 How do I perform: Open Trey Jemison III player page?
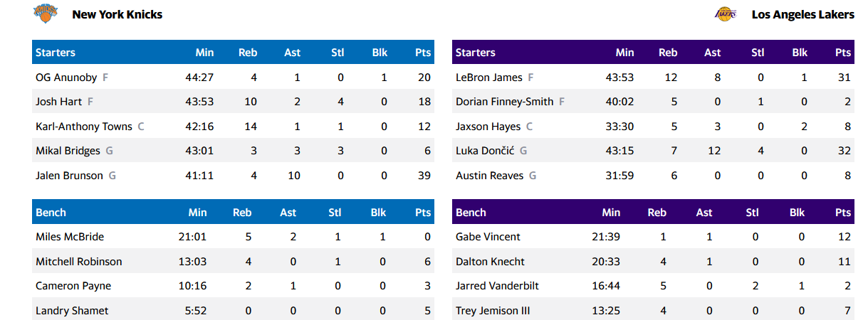493,311
